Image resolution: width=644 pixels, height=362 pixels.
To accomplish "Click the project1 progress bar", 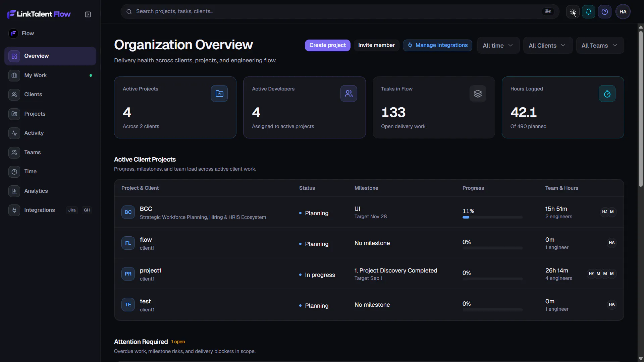I will (x=492, y=279).
